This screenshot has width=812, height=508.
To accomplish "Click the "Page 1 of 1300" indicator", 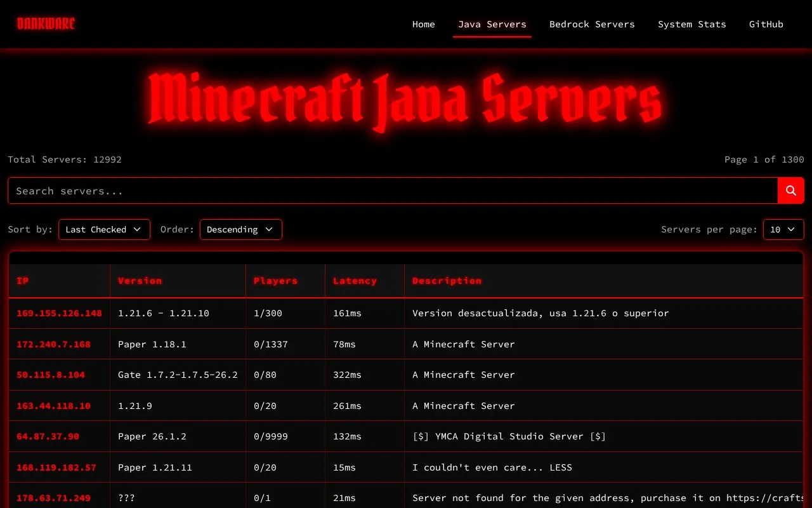I will click(x=764, y=159).
